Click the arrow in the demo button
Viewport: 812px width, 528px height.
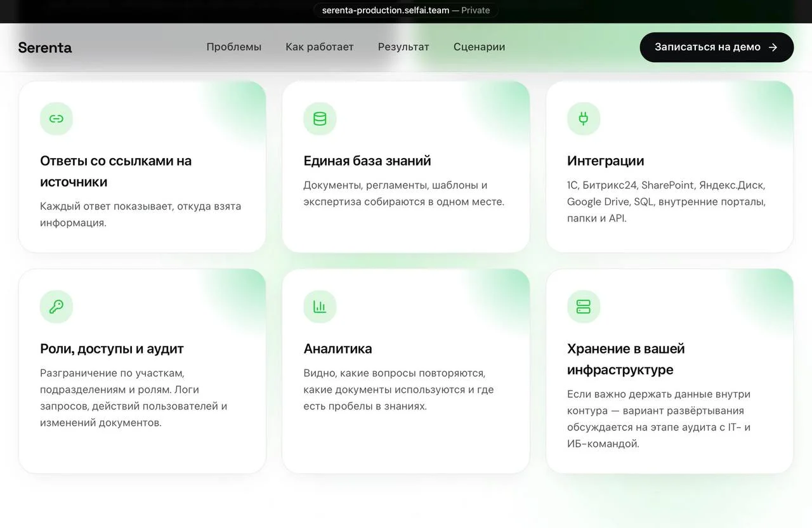[773, 47]
